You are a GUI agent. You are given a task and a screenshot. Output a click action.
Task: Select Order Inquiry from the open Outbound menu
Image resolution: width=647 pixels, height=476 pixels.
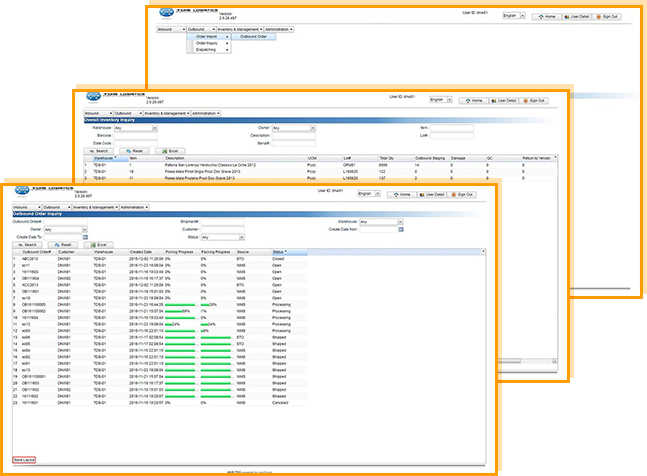(208, 43)
